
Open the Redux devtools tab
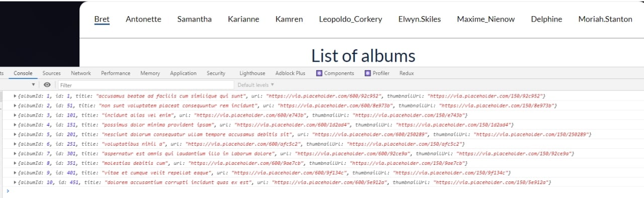(x=407, y=73)
